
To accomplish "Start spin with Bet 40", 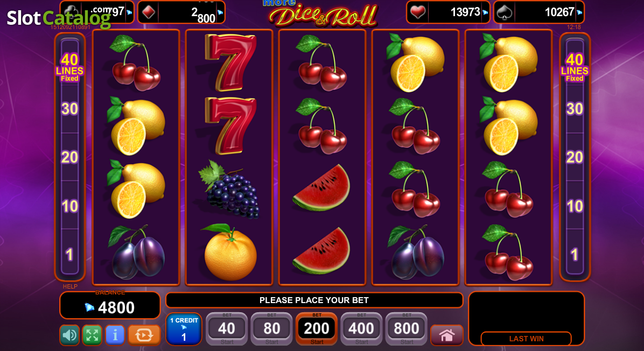I will click(x=227, y=329).
